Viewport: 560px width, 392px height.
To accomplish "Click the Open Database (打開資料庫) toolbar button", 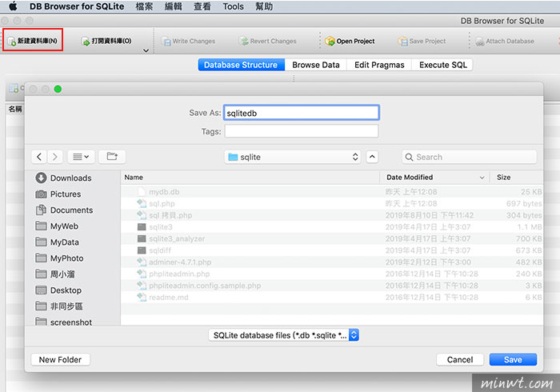I will (106, 41).
